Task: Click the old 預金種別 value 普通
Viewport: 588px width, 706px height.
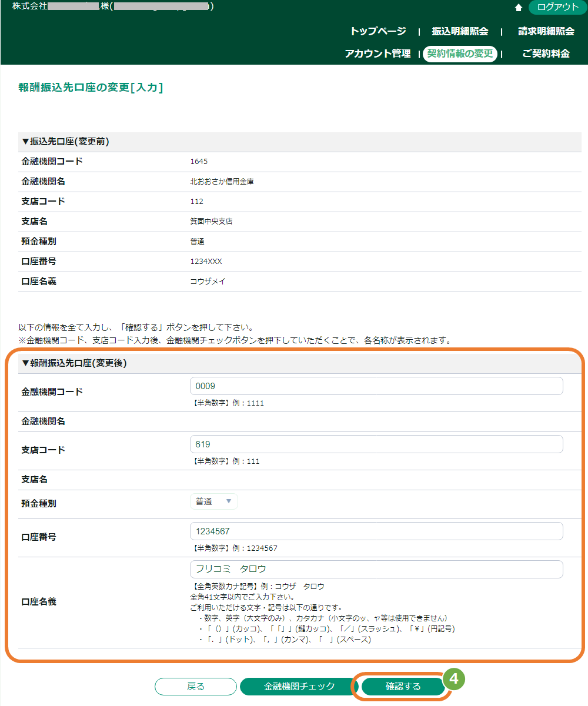Action: [x=197, y=242]
